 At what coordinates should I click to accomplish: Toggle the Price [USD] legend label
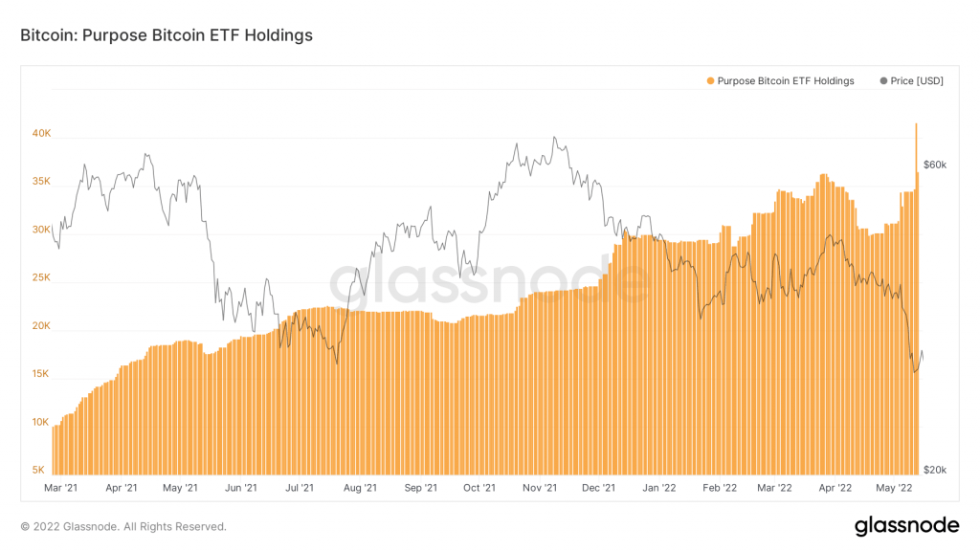click(917, 81)
